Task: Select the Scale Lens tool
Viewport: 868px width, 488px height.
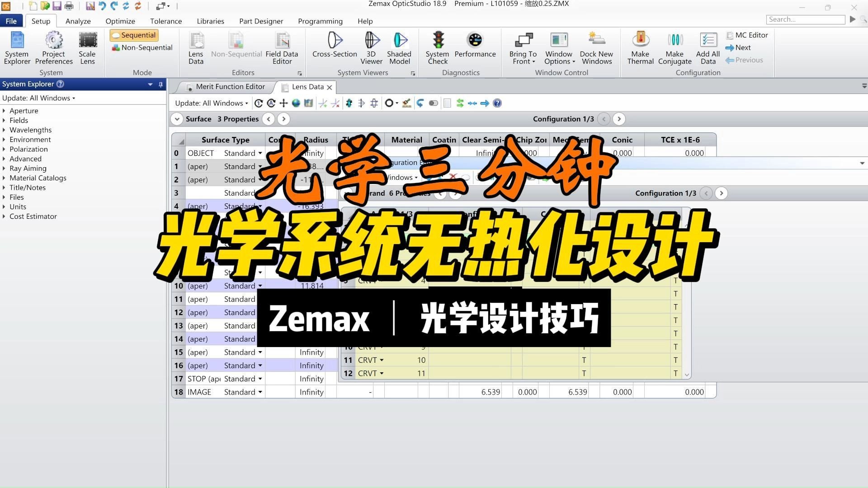Action: [x=87, y=47]
